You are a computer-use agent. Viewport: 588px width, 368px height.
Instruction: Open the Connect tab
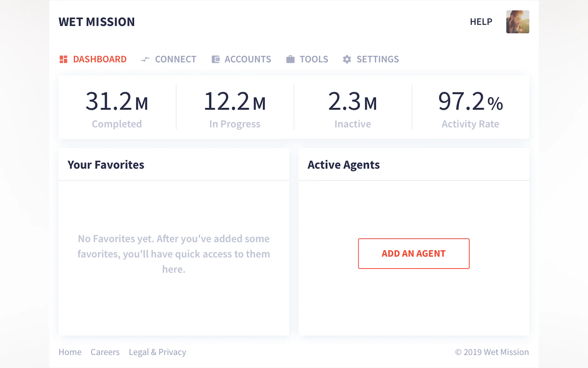175,59
